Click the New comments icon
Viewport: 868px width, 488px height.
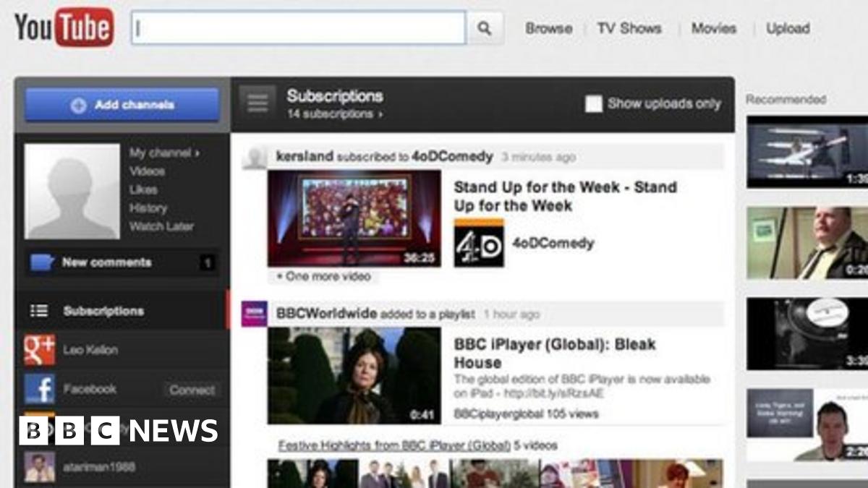[41, 262]
